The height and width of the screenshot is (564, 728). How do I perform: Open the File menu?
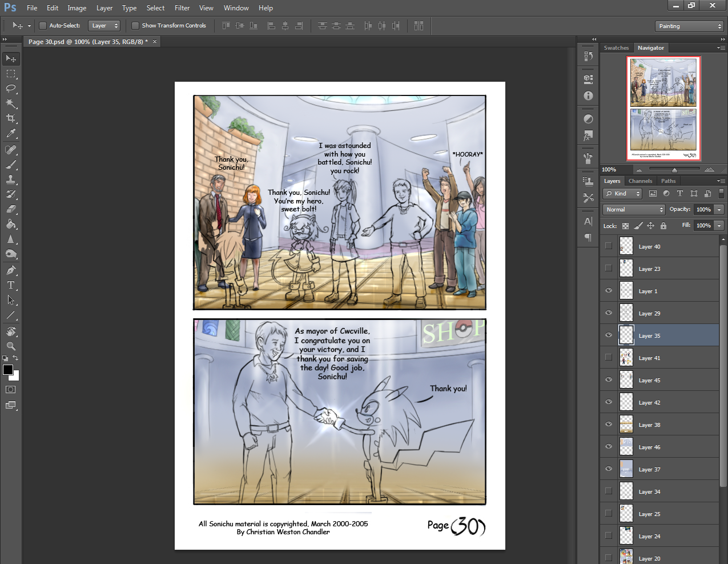coord(32,8)
